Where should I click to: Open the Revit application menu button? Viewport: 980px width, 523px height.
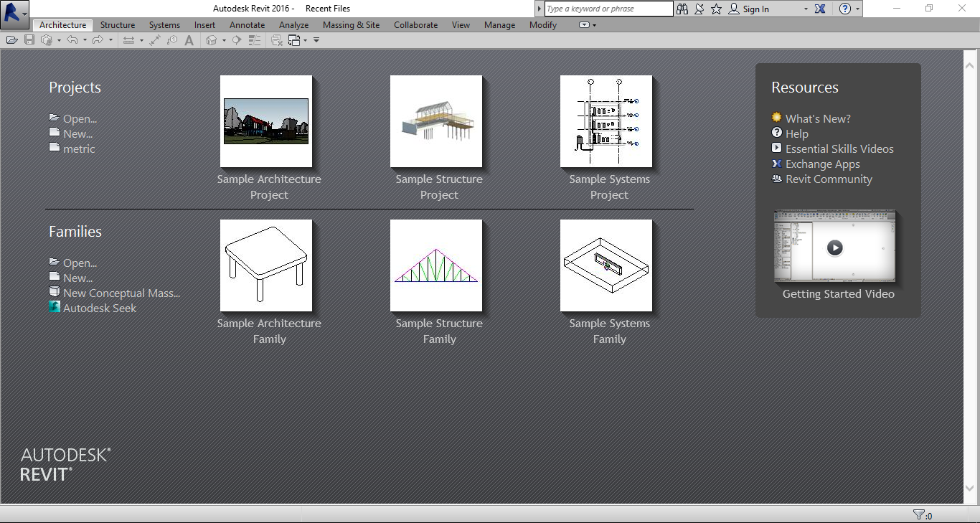click(x=14, y=14)
